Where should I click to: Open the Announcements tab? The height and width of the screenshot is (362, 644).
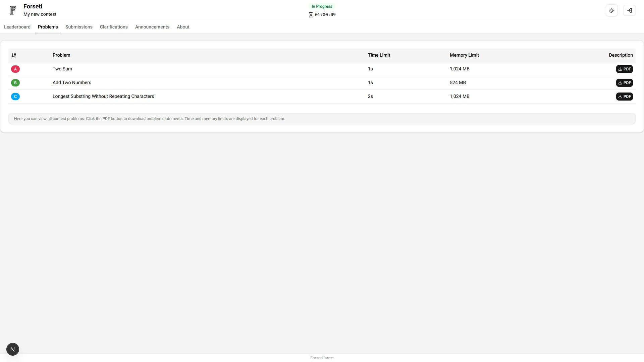click(152, 27)
